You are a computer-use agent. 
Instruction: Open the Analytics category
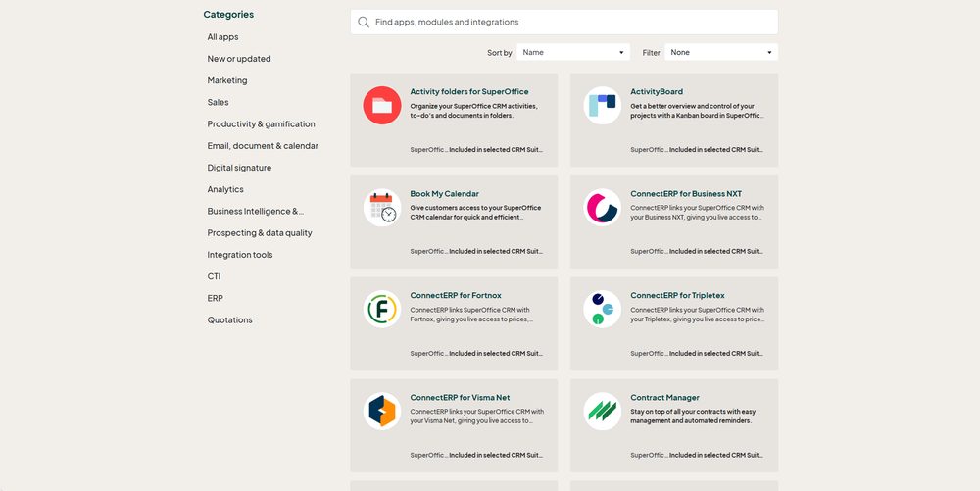(x=225, y=189)
